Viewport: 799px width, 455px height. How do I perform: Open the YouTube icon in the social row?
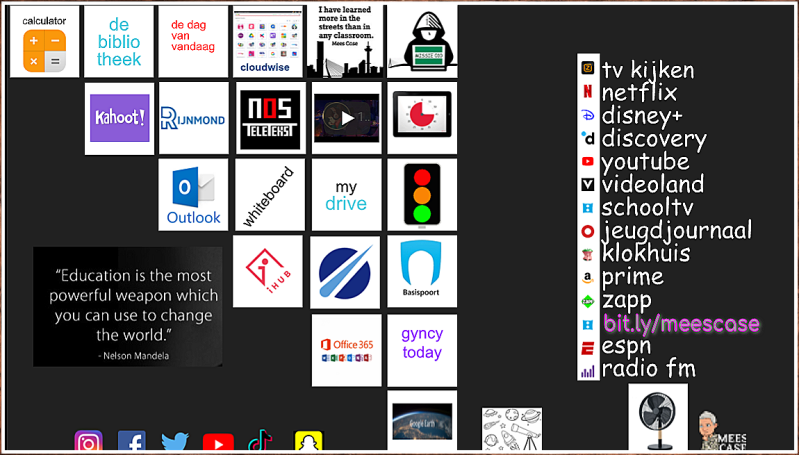[219, 443]
